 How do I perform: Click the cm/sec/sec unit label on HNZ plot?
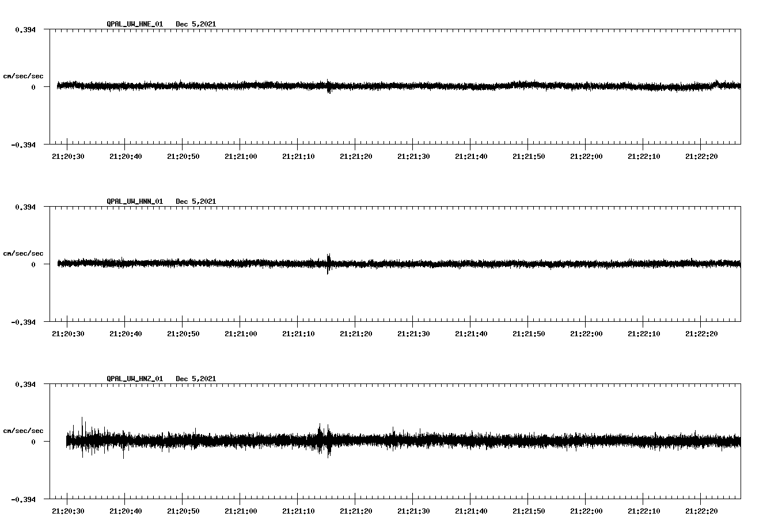(x=23, y=431)
